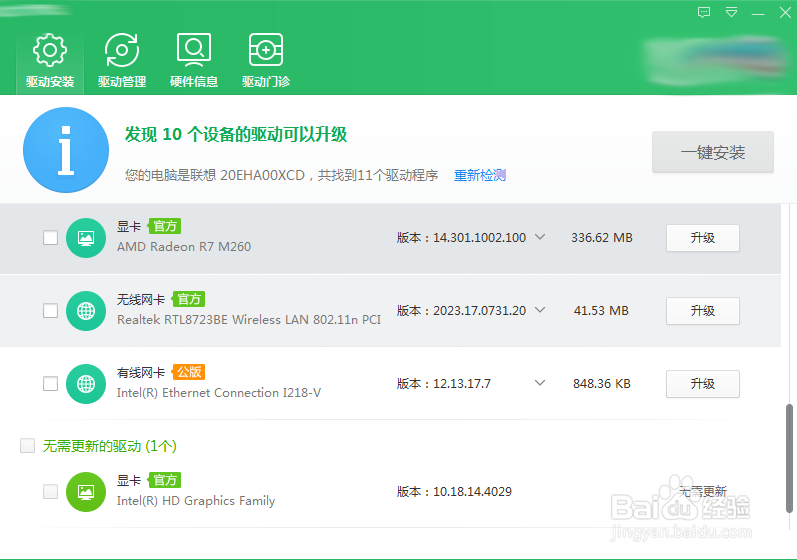Viewport: 797px width, 560px height.
Task: Check the Realtek RTL8723BE wireless checkbox
Action: [x=50, y=310]
